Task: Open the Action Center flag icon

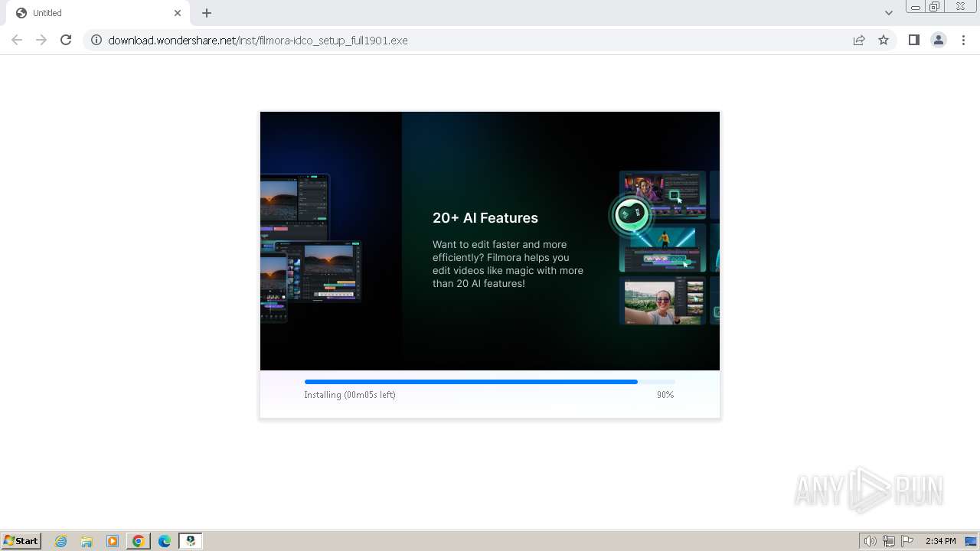Action: (x=907, y=541)
